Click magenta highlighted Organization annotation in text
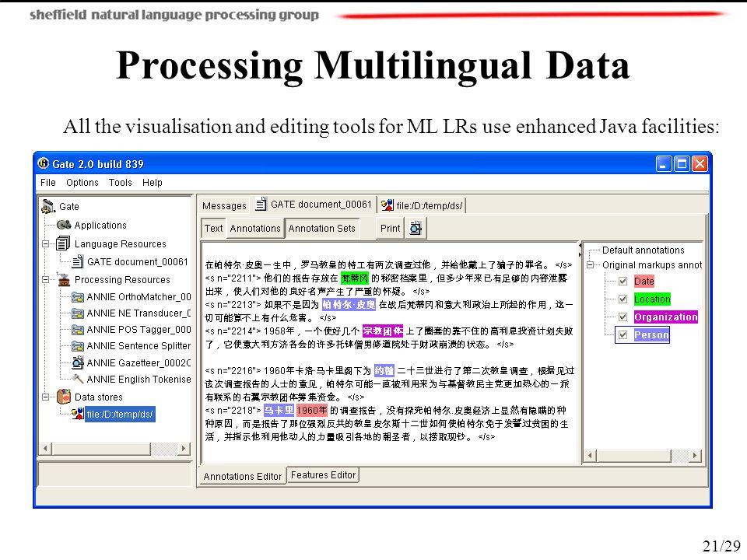 (x=383, y=331)
